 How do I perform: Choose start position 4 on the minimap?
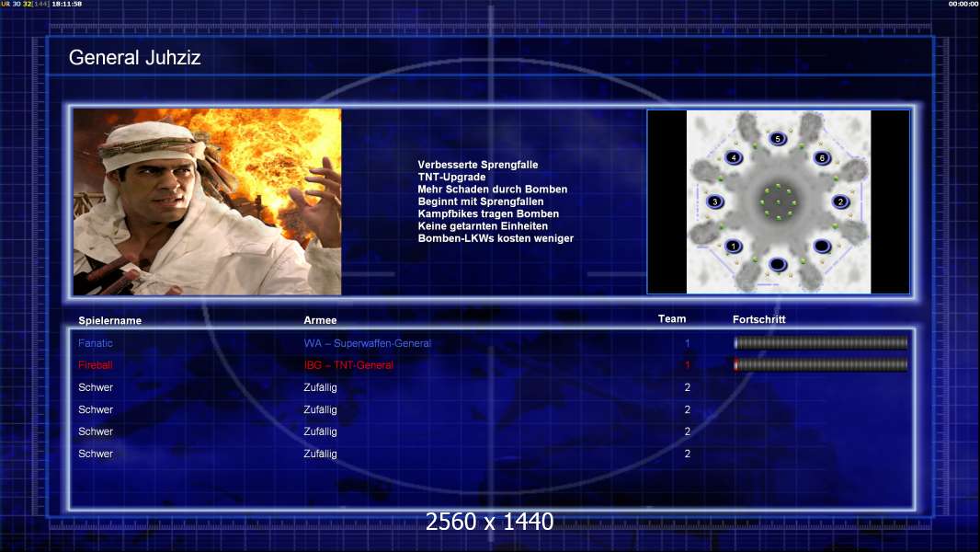[734, 157]
